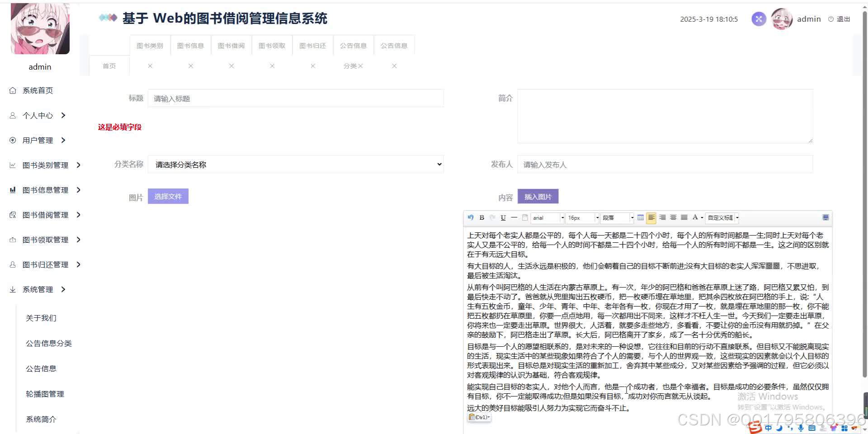Click the person icon beside 个人中心
Image resolution: width=868 pixels, height=434 pixels.
(13, 115)
